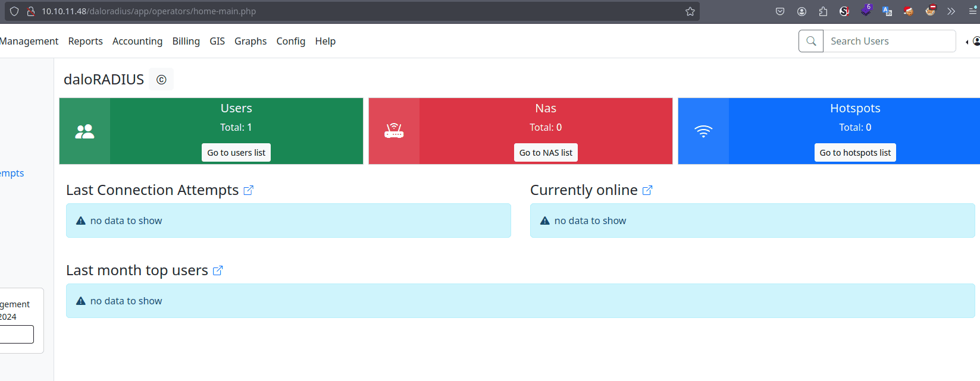
Task: Open Last Connection Attempts external link icon
Action: coord(249,190)
